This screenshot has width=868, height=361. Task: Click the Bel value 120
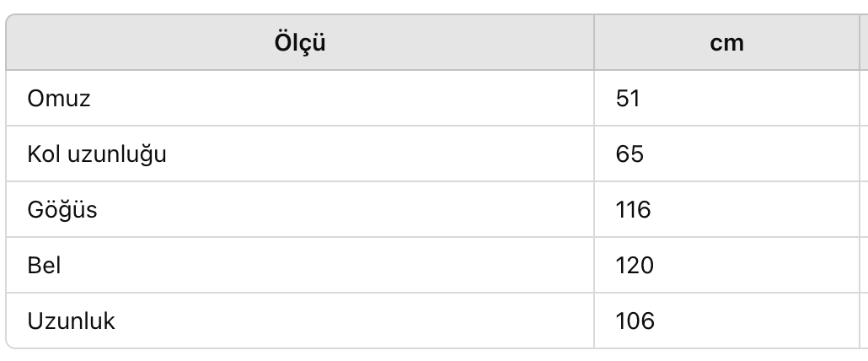point(635,265)
